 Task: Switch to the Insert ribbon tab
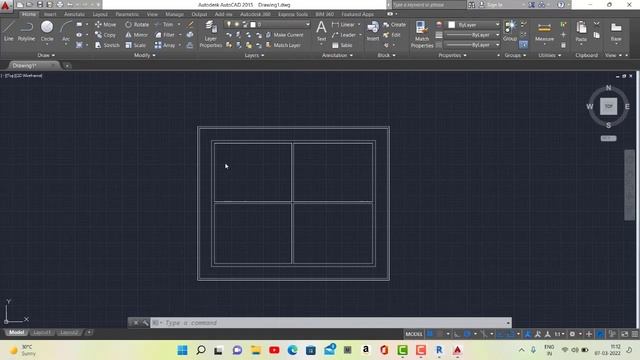50,14
